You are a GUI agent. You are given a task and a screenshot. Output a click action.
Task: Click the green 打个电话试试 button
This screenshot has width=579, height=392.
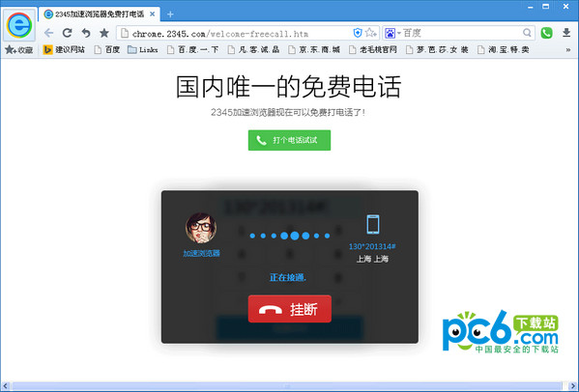(x=289, y=140)
